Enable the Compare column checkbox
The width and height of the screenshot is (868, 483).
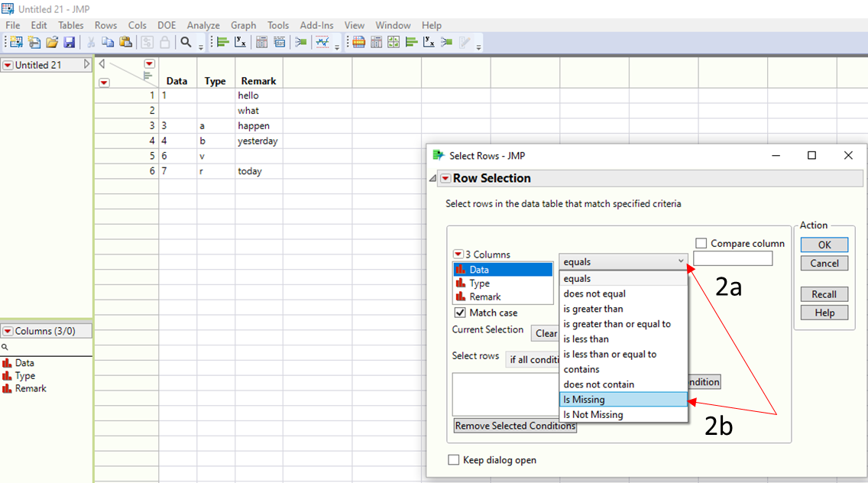(701, 244)
